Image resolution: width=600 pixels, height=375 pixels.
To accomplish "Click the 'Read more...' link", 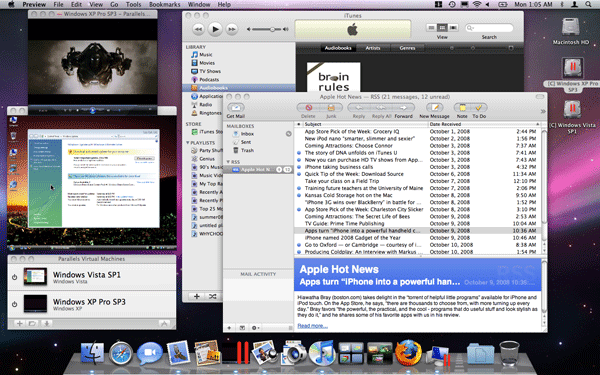I will point(312,326).
